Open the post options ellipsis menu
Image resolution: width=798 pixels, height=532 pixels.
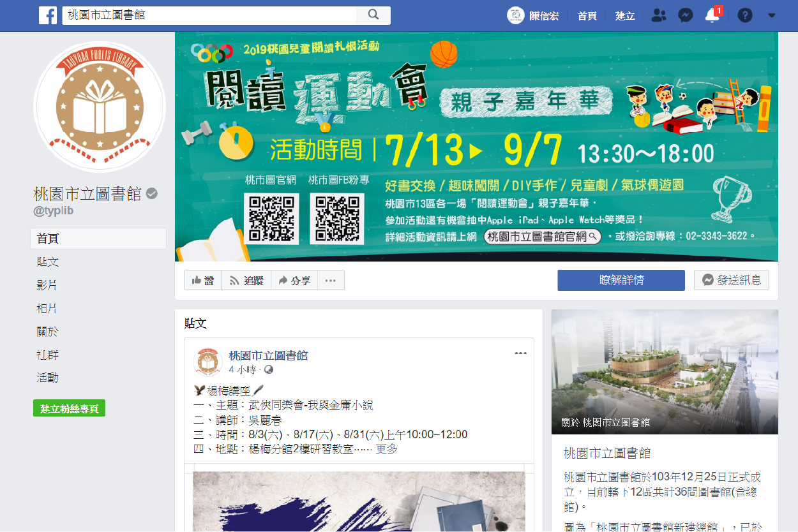tap(521, 353)
